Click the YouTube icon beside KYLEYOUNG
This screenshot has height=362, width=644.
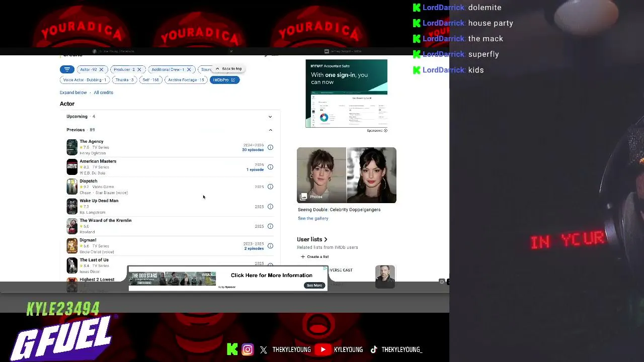[x=323, y=350]
